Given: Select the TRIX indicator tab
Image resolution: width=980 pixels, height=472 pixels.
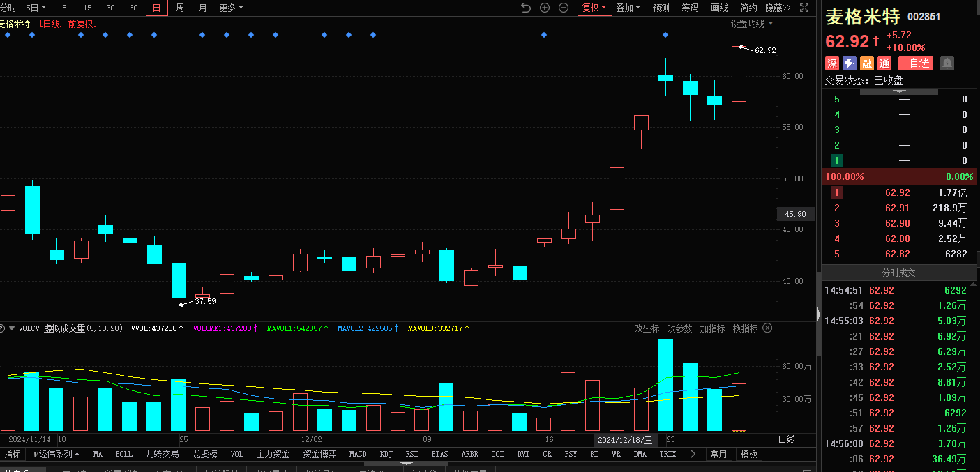Looking at the screenshot, I should pos(668,454).
